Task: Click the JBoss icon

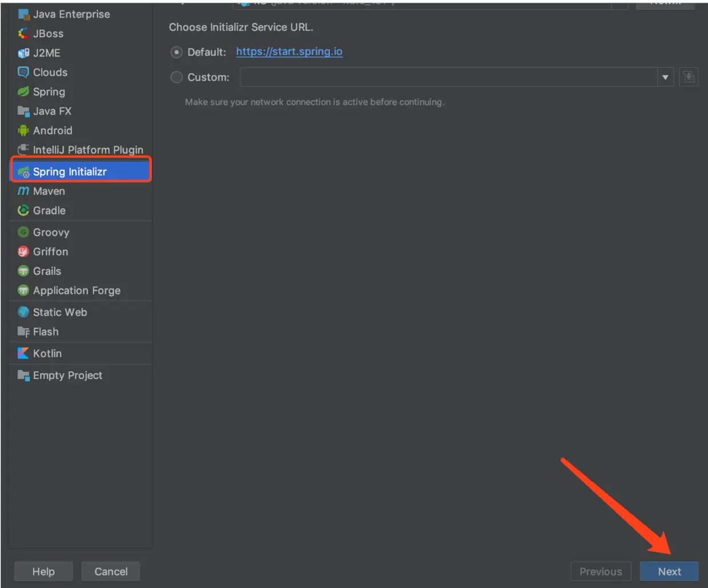Action: click(23, 34)
